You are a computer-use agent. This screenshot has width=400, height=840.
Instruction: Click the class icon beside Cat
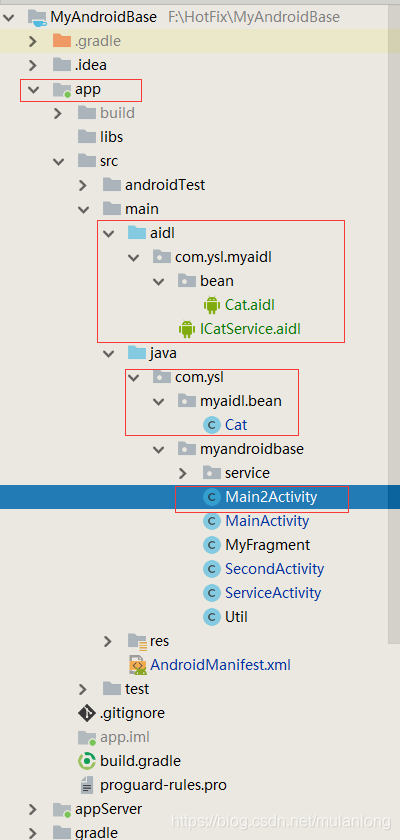coord(212,425)
